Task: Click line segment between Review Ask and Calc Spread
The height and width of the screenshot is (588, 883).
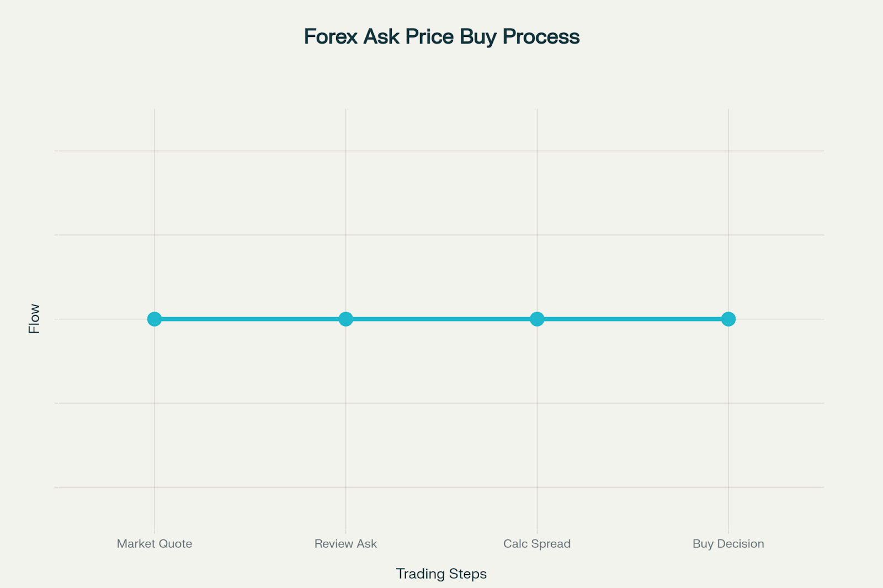Action: click(441, 319)
